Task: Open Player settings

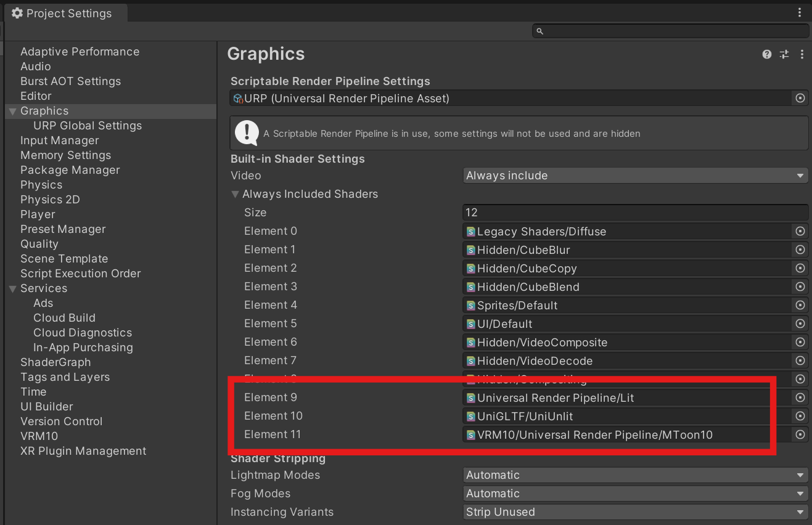Action: tap(38, 214)
